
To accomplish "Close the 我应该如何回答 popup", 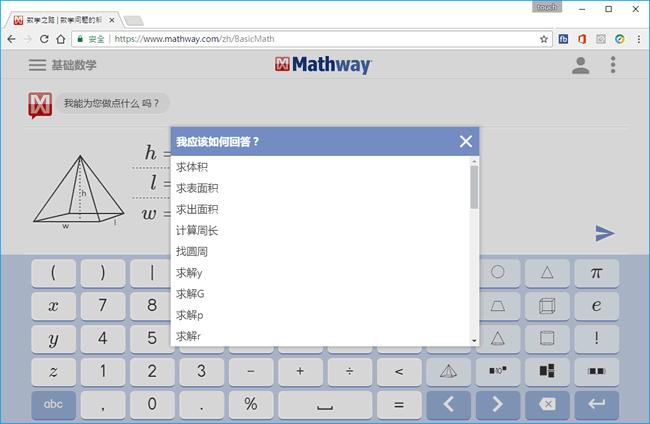I will point(466,141).
